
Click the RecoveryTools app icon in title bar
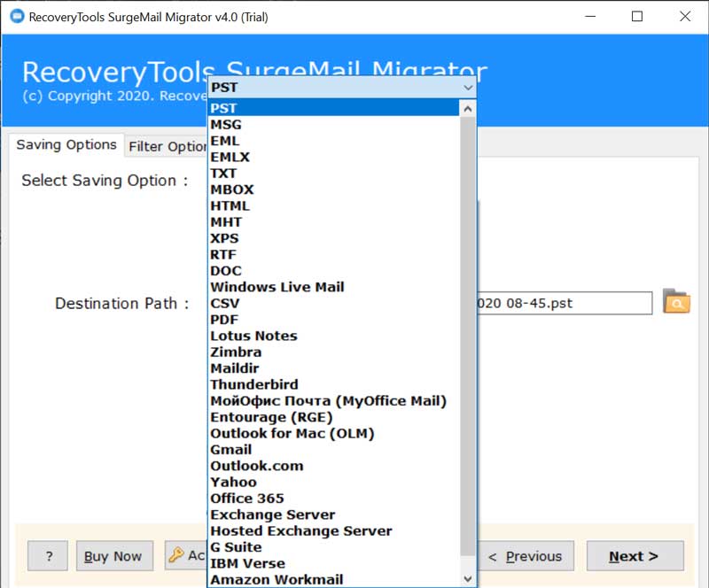coord(17,17)
